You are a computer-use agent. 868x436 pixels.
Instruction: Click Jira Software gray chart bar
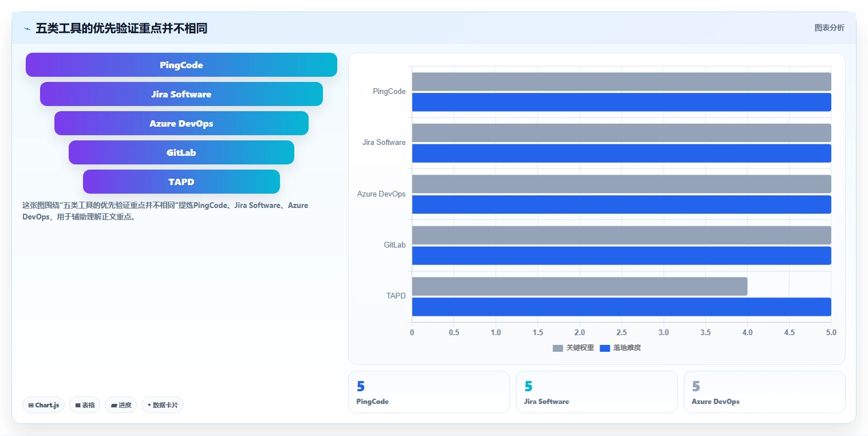coord(621,133)
